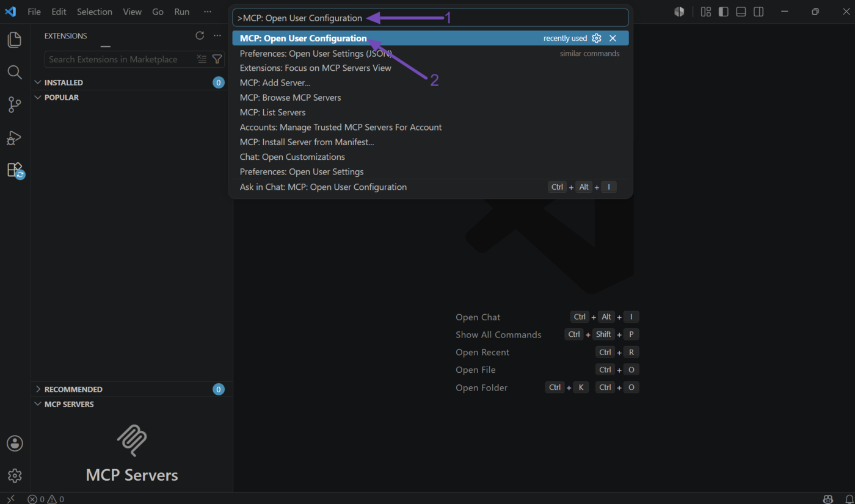Screen dimensions: 855x504
Task: Open the remote window indicator in status bar
Action: coord(10,499)
